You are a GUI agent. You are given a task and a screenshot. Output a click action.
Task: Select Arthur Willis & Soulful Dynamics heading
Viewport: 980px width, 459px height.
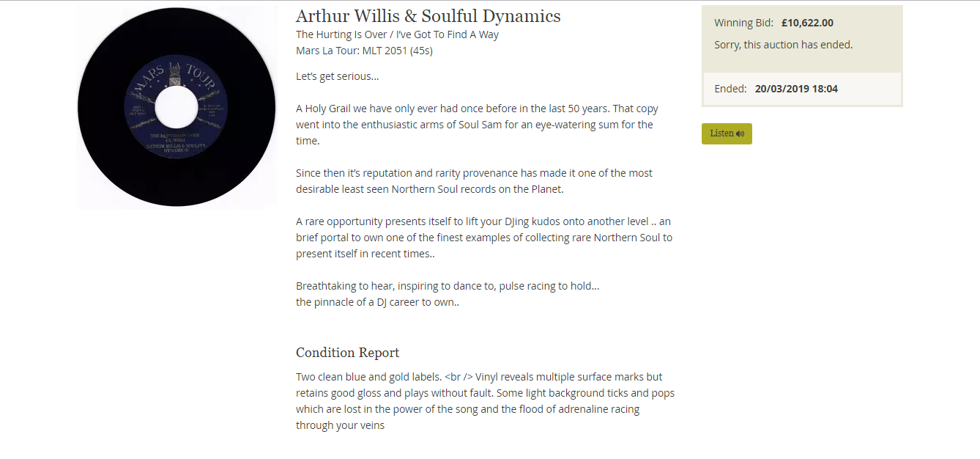[428, 16]
